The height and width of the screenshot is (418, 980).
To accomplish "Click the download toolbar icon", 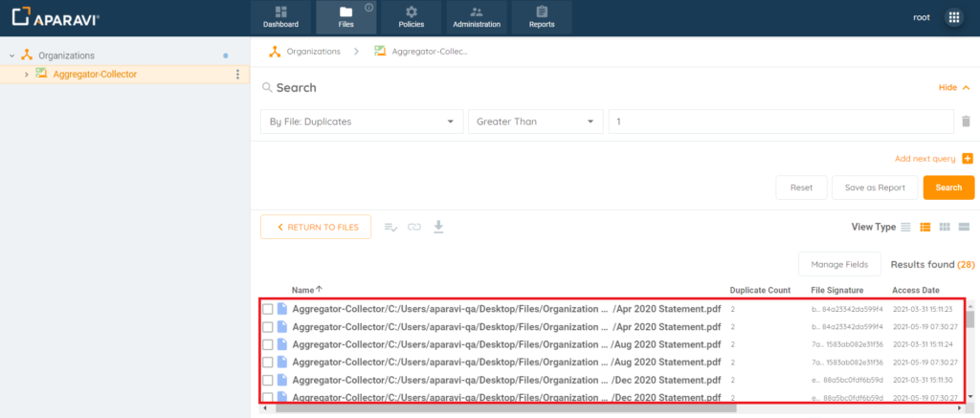I will pos(438,226).
